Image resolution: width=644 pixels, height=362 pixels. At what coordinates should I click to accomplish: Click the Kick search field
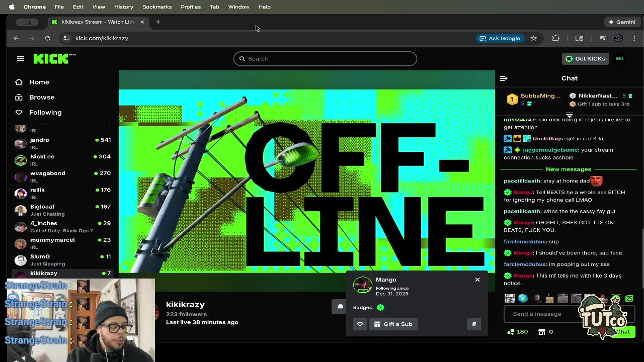pos(325,58)
